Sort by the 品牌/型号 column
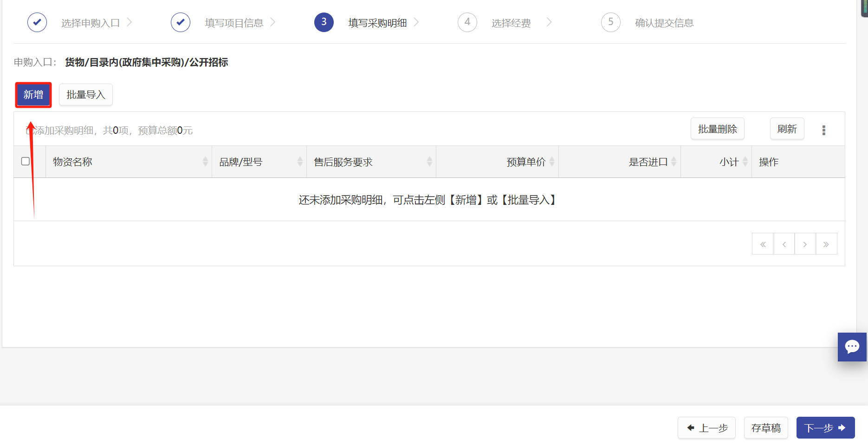Image resolution: width=868 pixels, height=446 pixels. pyautogui.click(x=300, y=162)
